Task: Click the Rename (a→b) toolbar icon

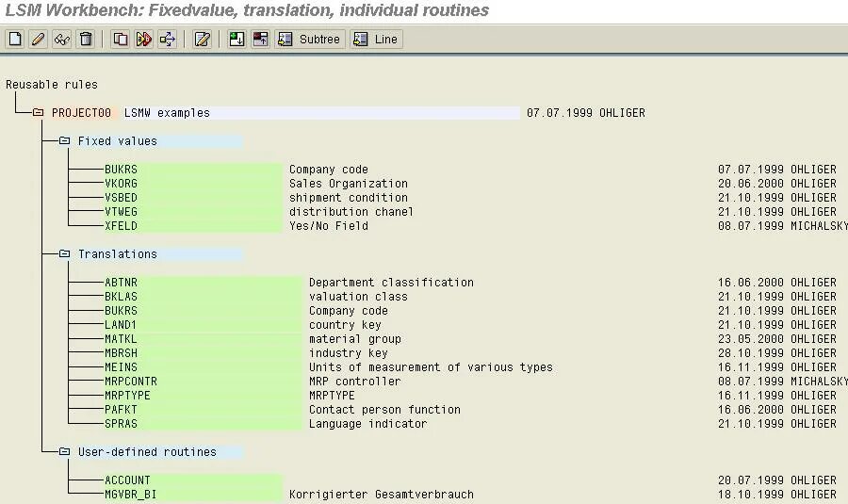Action: coord(144,39)
